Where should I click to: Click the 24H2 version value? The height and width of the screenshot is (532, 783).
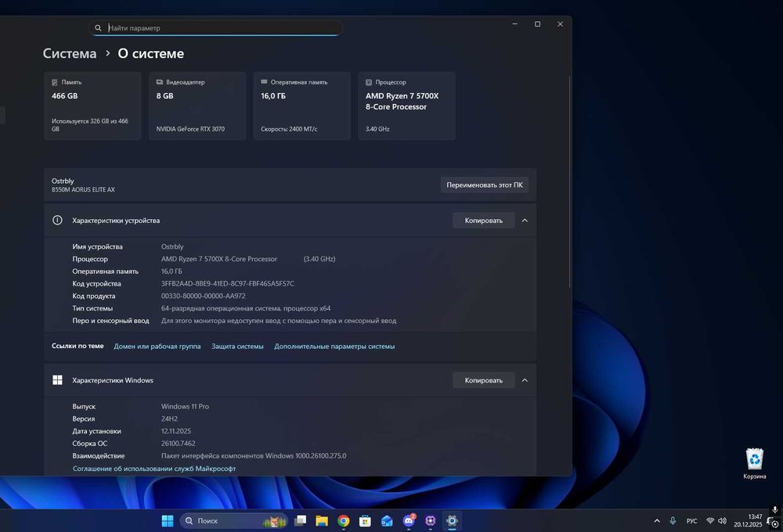169,419
